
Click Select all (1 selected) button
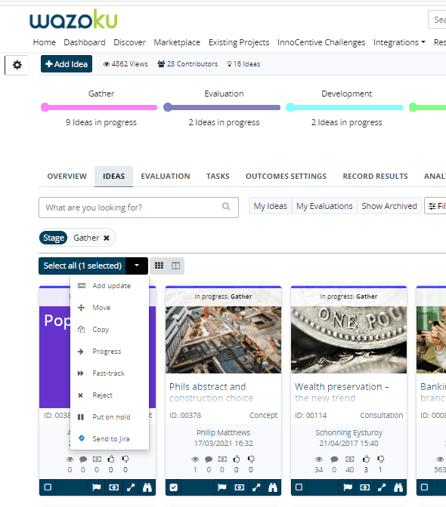coord(82,266)
